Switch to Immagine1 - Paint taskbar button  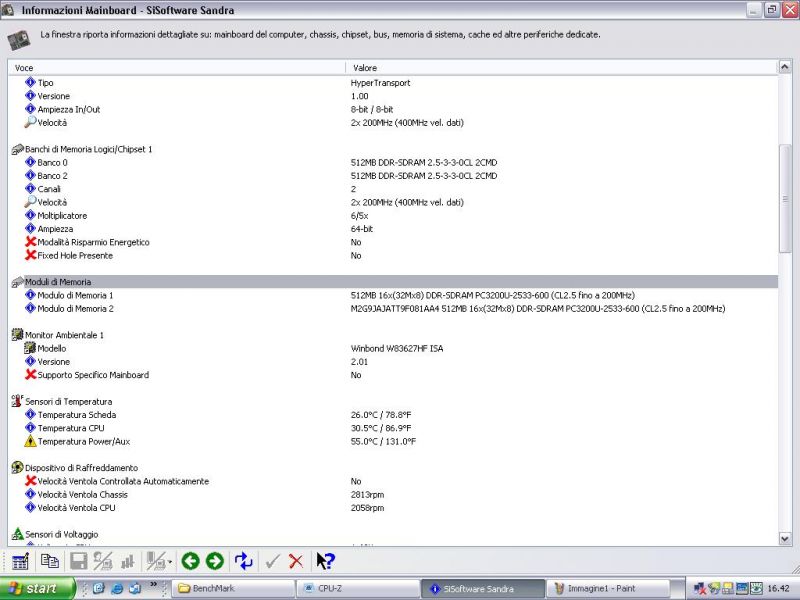click(x=610, y=588)
